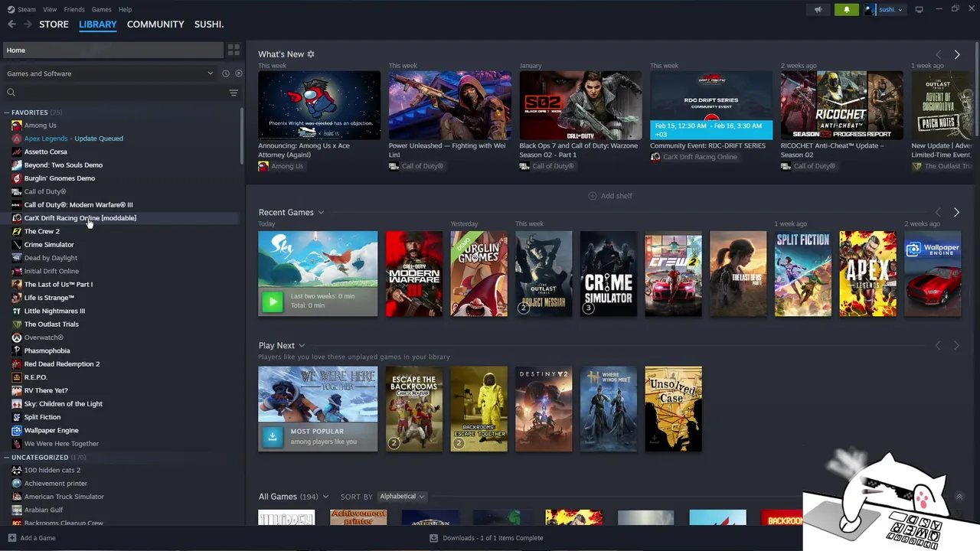Click the R.E.P.O. icon in sidebar

pyautogui.click(x=17, y=377)
